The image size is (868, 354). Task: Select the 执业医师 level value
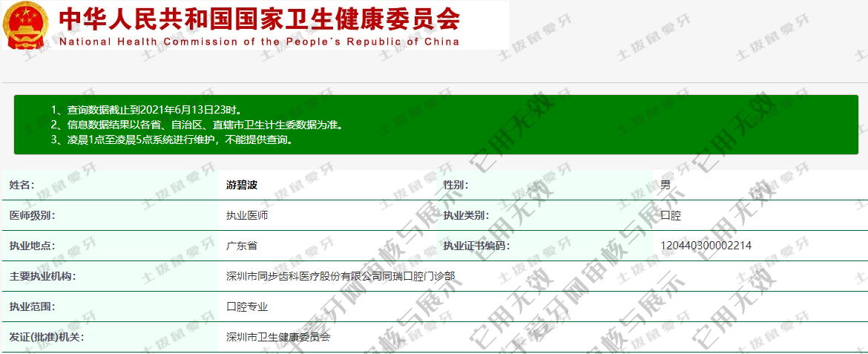pyautogui.click(x=247, y=216)
